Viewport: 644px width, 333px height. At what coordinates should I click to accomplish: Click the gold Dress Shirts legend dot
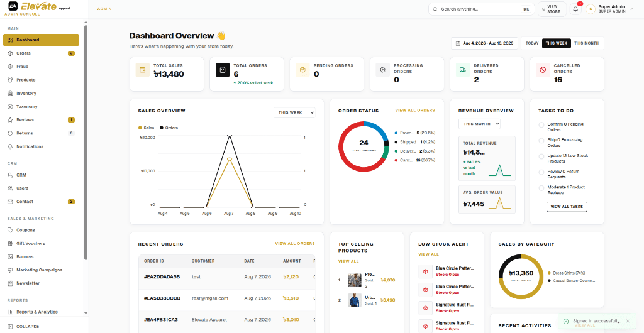coord(549,273)
